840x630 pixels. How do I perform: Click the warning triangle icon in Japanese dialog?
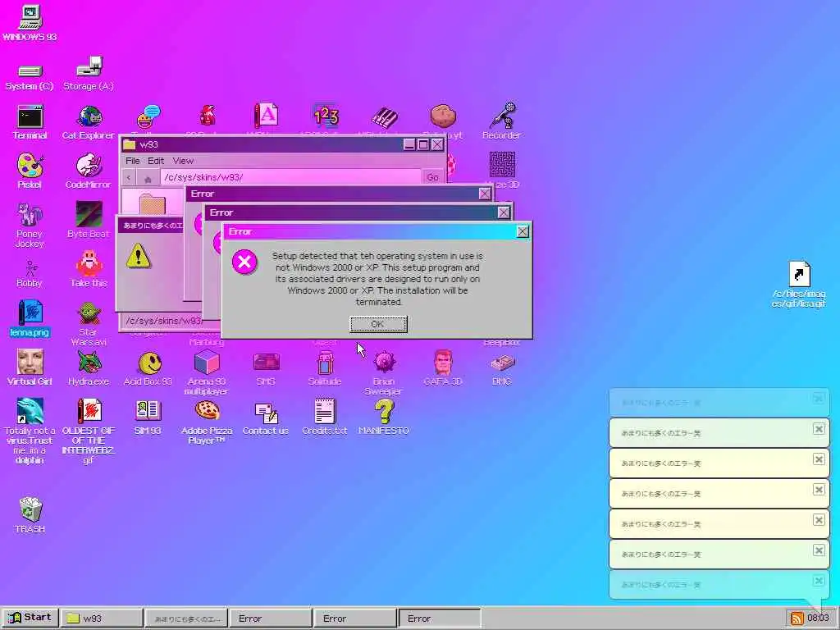tap(138, 256)
